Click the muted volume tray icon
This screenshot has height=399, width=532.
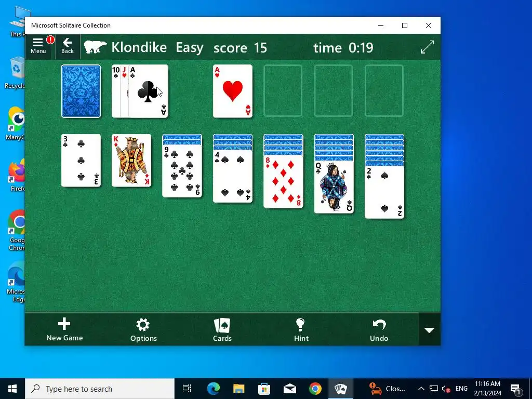pyautogui.click(x=446, y=389)
